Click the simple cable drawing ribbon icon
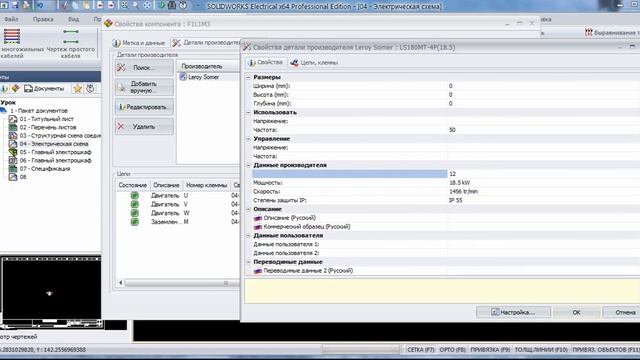Viewport: 640px width, 360px height. pos(71,37)
